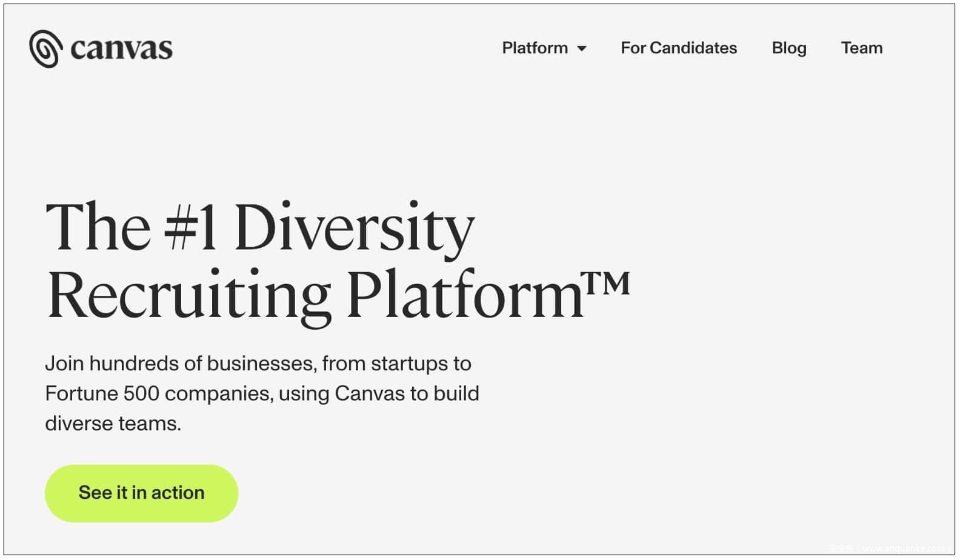The image size is (960, 560).
Task: Click the word "Recruiting" in the headline
Action: (x=189, y=296)
